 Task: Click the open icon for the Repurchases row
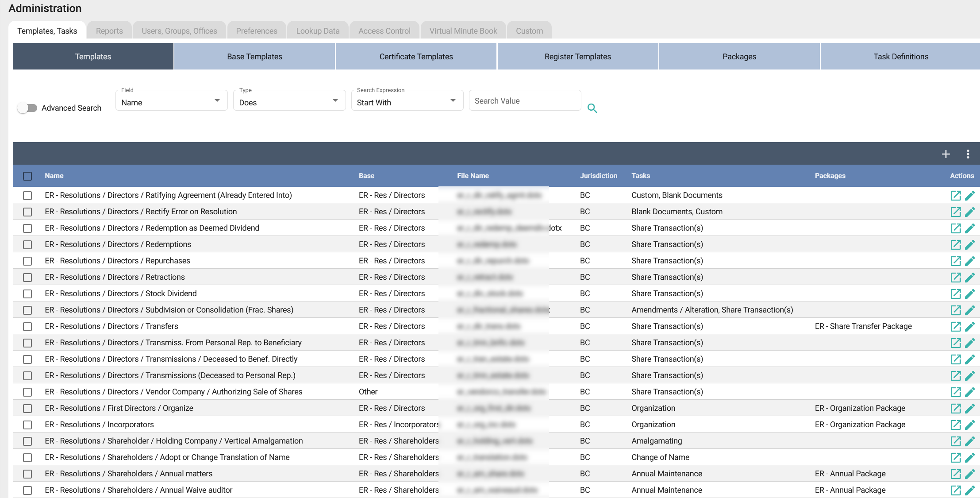pyautogui.click(x=955, y=261)
